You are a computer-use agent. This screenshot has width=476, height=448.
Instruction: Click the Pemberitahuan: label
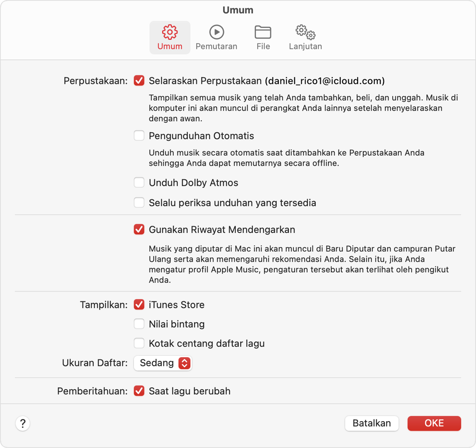(92, 391)
